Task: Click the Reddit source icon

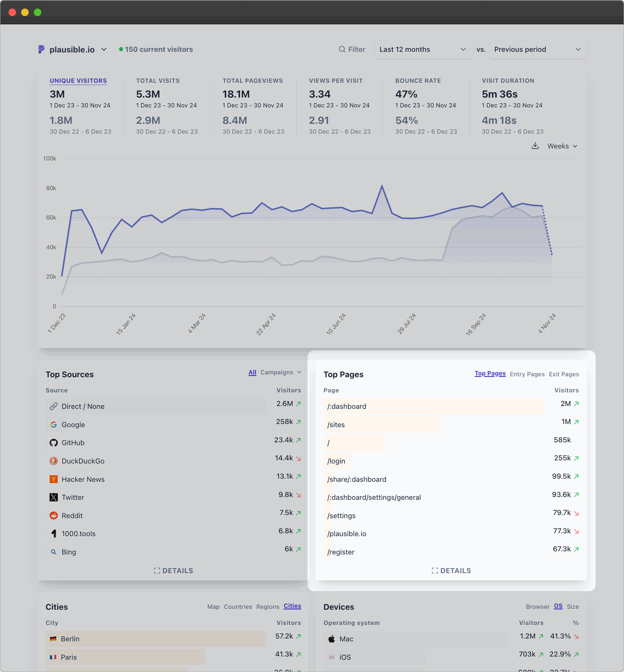Action: point(54,516)
